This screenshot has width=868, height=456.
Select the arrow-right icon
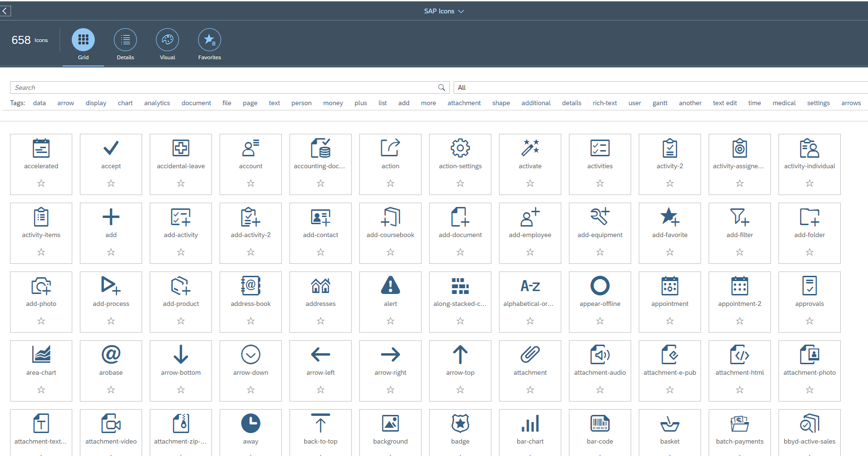(x=390, y=355)
